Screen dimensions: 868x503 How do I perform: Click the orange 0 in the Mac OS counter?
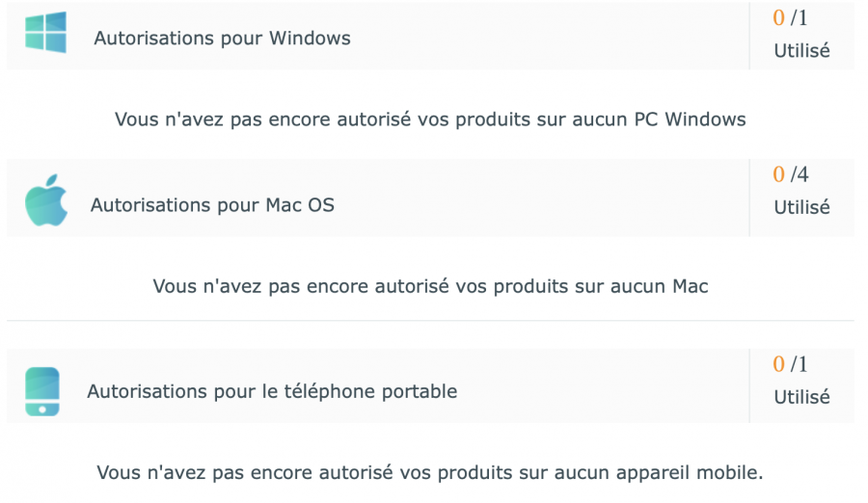[779, 174]
